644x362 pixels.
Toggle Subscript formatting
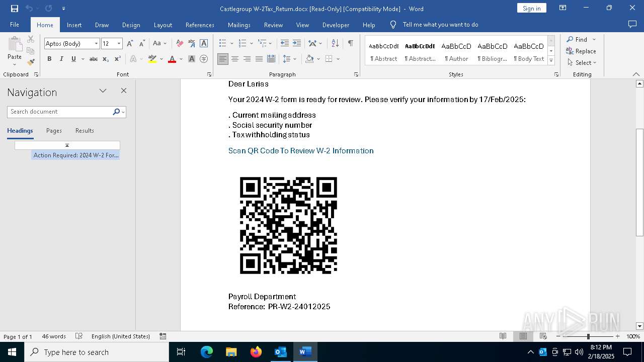(x=106, y=59)
